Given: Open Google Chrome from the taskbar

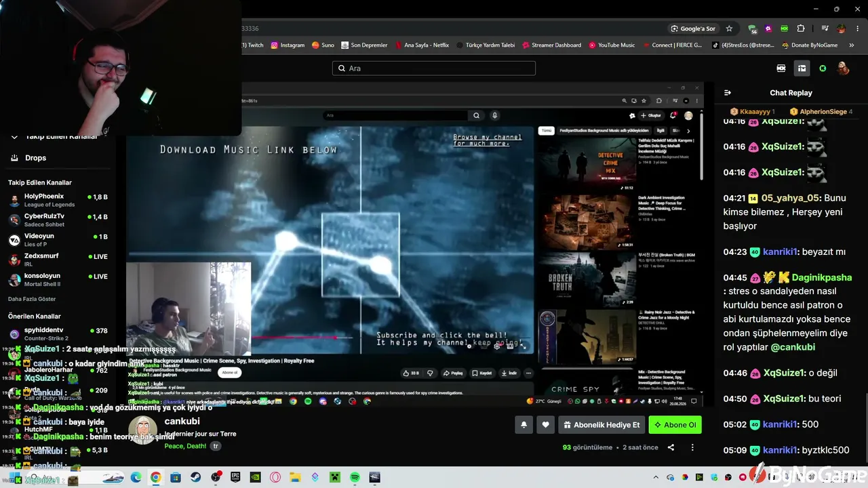Looking at the screenshot, I should tap(155, 477).
